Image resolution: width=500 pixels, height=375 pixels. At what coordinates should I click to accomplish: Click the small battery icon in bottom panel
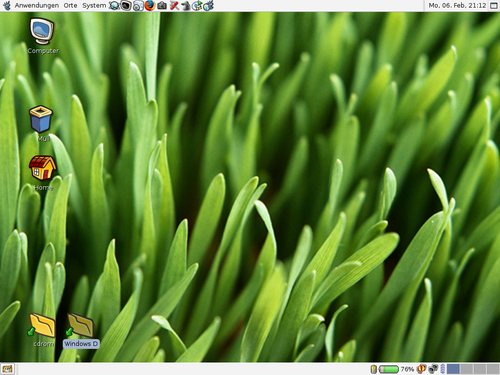point(374,369)
